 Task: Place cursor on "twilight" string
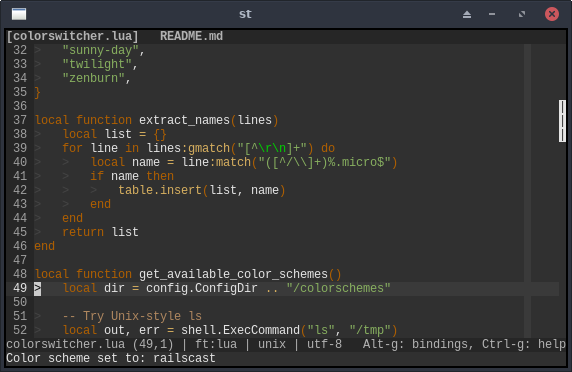[97, 64]
